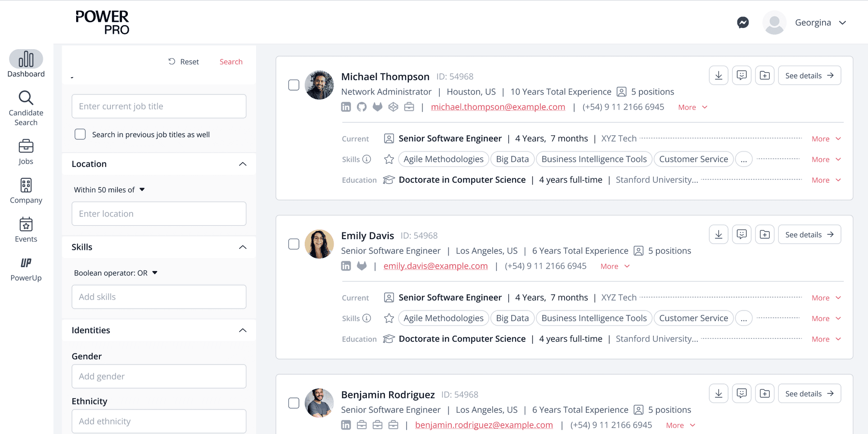Open Candidate Search in the sidebar
The height and width of the screenshot is (434, 868).
coord(26,108)
